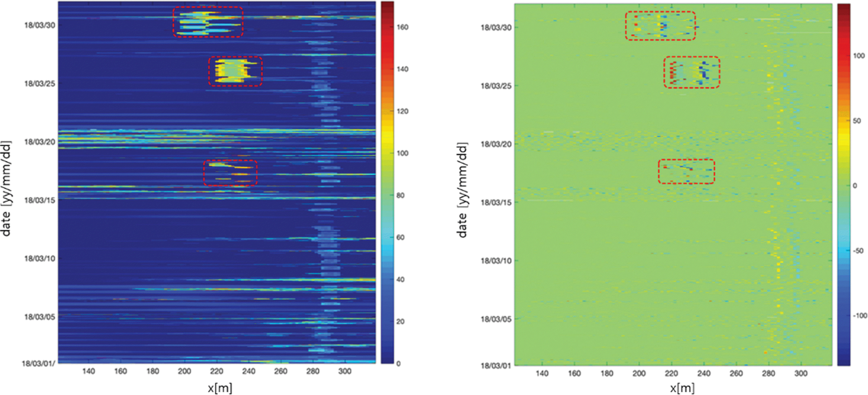
Task: Click the 18/03/30 tick on left plot
Action: click(x=40, y=25)
